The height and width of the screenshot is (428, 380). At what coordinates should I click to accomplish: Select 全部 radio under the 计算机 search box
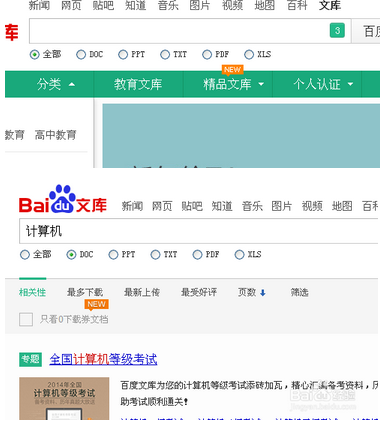tap(25, 255)
